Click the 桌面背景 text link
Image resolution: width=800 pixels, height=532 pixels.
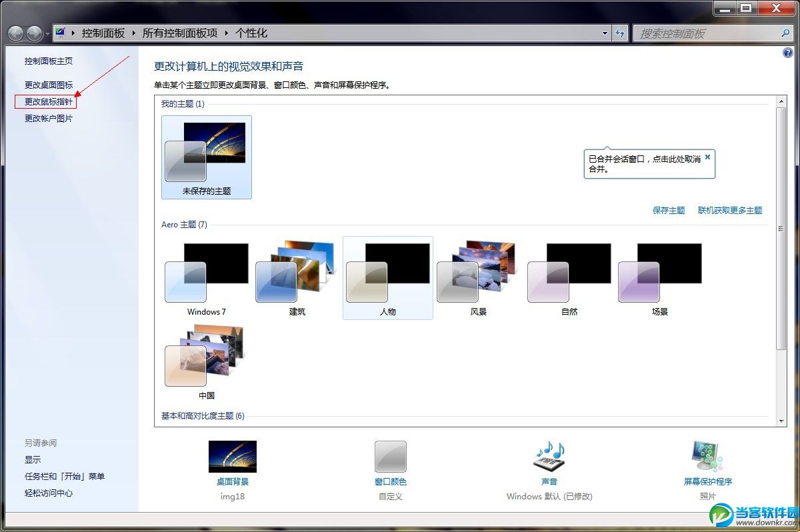(x=233, y=481)
